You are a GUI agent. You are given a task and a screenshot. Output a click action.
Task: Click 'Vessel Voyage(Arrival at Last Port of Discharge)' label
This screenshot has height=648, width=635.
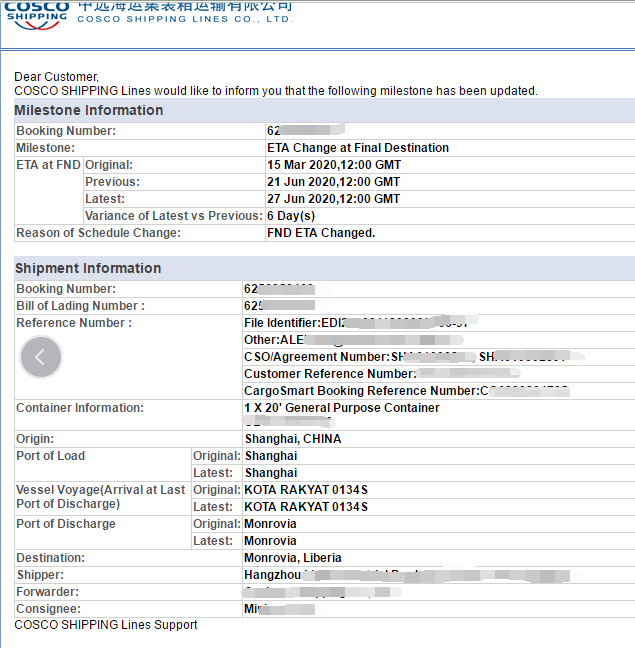pos(100,497)
